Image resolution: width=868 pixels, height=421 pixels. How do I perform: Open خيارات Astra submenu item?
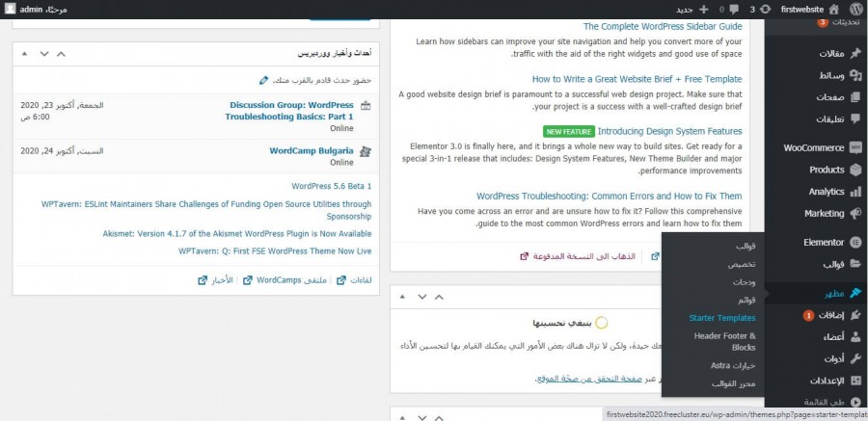coord(734,366)
